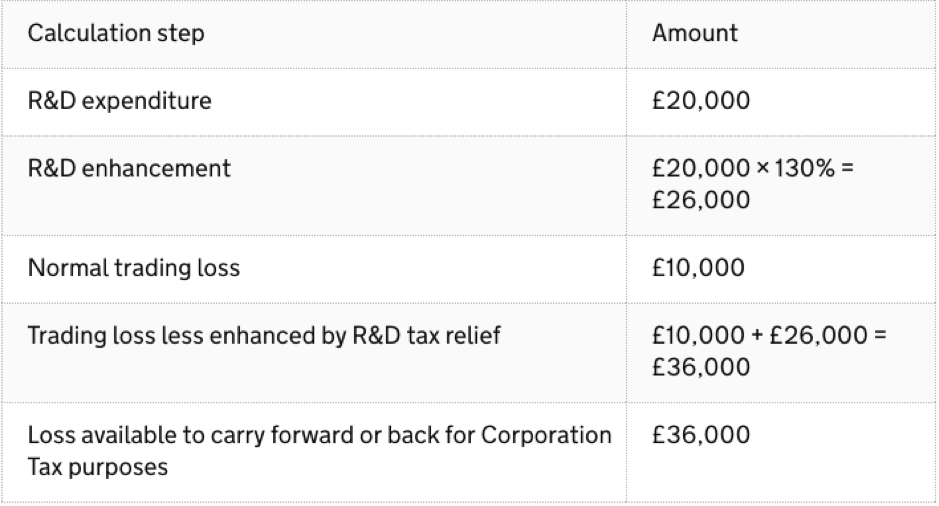Screen dimensions: 939x506
Task: Click the word 'Corporation' in the last row
Action: (x=546, y=435)
